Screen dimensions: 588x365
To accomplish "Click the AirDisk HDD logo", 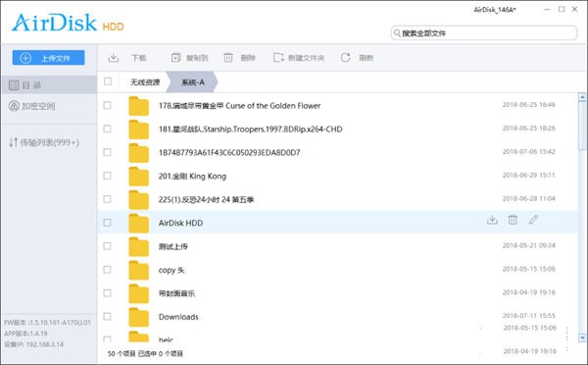I will [x=68, y=23].
